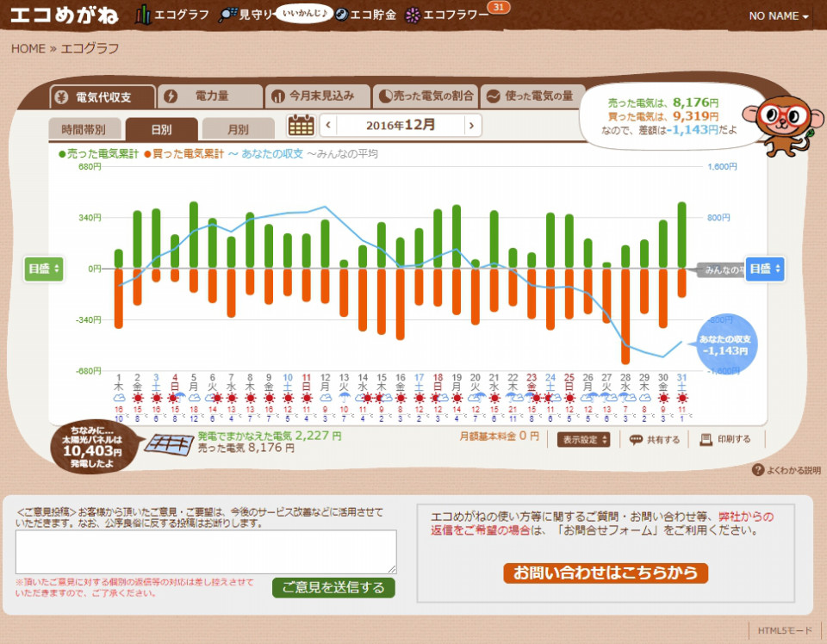
Task: Click the monkey mascot with glasses
Action: click(x=781, y=124)
